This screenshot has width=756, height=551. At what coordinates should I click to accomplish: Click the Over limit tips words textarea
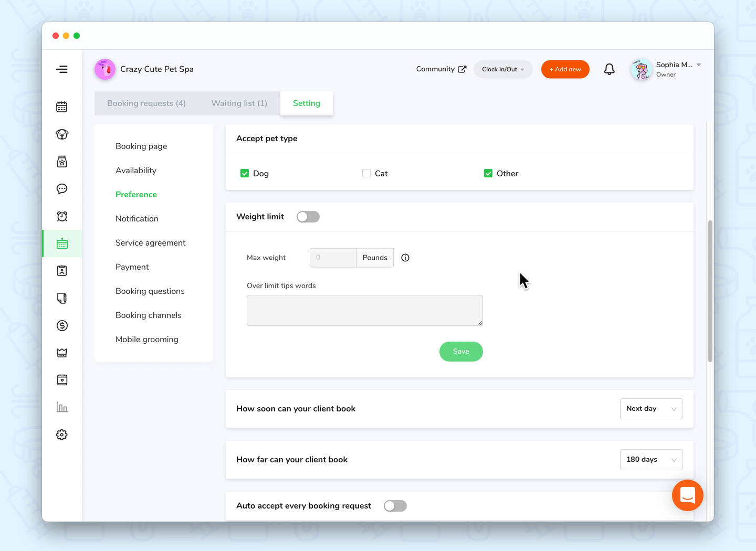click(365, 310)
